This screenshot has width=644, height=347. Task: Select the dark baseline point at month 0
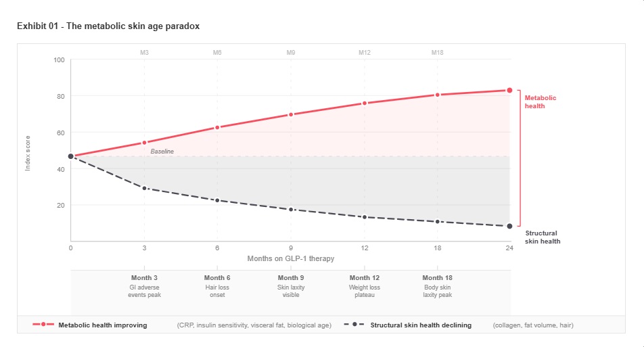70,156
